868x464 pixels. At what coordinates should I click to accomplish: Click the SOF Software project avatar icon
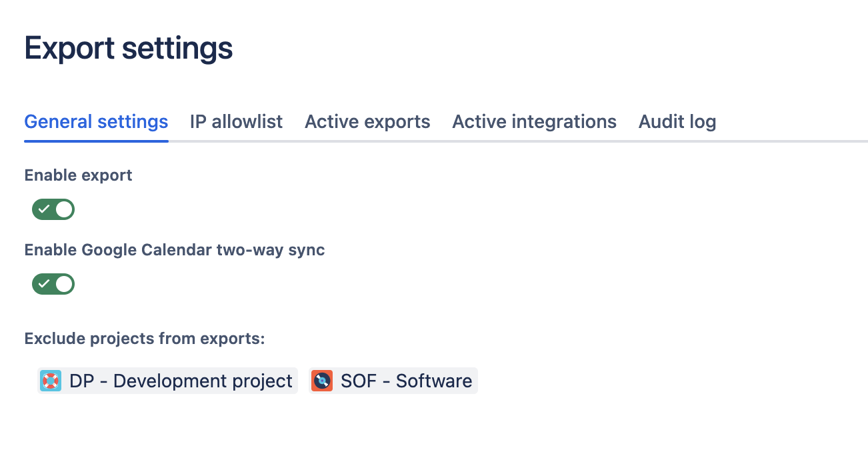[322, 381]
